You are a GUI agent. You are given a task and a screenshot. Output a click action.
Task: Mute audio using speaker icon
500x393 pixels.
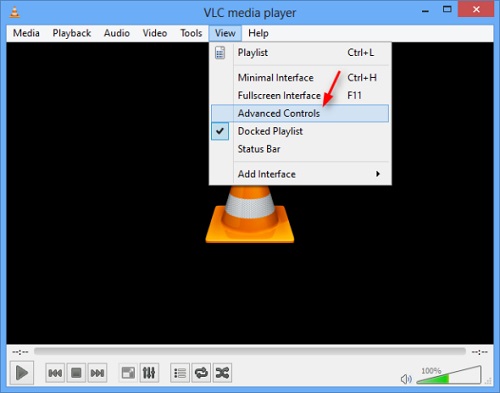point(406,379)
